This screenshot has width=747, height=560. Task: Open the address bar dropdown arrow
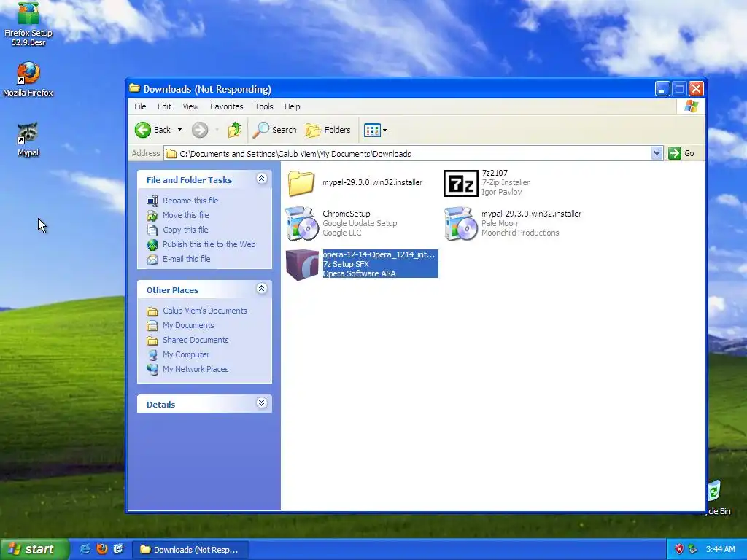click(657, 153)
